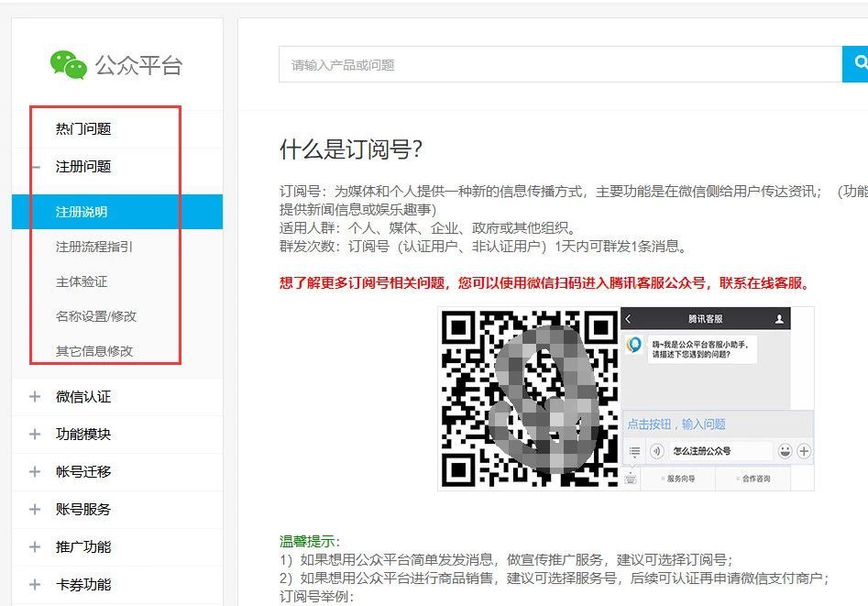Click the blue search magnifier button

click(x=856, y=64)
